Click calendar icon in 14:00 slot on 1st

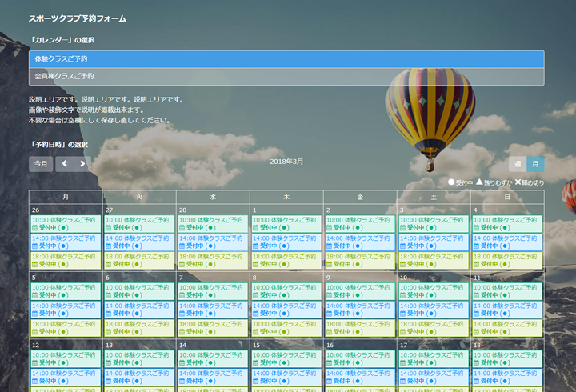[255, 246]
